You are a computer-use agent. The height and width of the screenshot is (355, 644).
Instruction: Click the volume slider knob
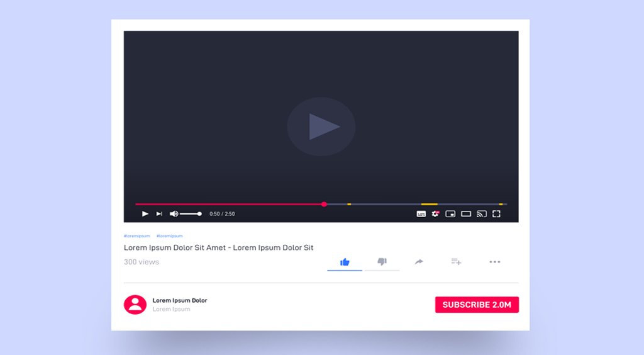pos(199,213)
